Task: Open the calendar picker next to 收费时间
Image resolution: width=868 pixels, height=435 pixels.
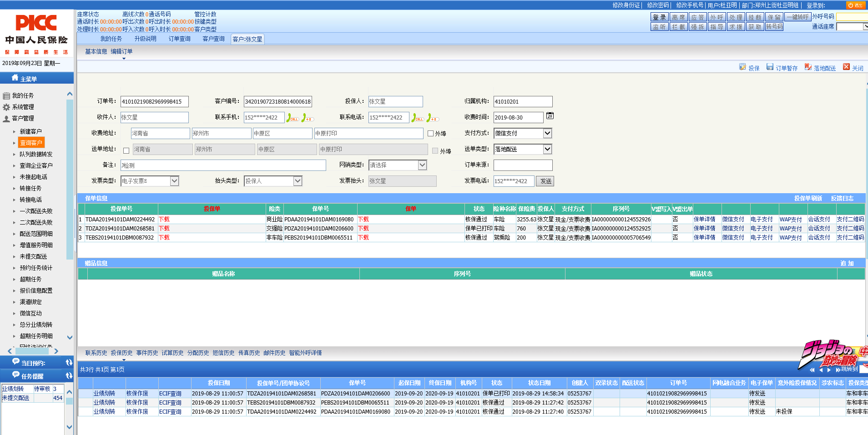Action: pyautogui.click(x=550, y=116)
